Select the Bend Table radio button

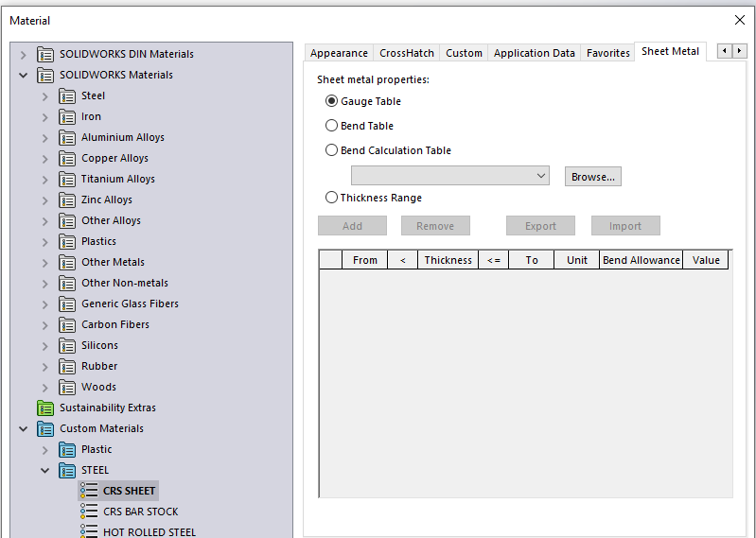[331, 126]
